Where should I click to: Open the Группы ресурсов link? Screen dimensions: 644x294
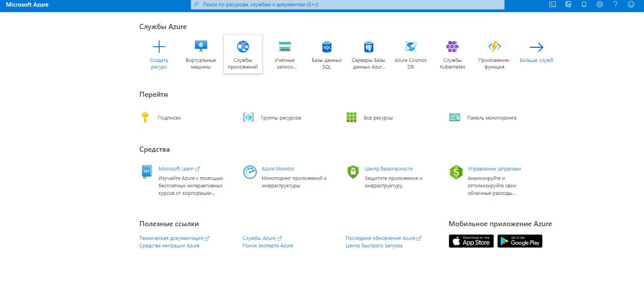tap(281, 118)
